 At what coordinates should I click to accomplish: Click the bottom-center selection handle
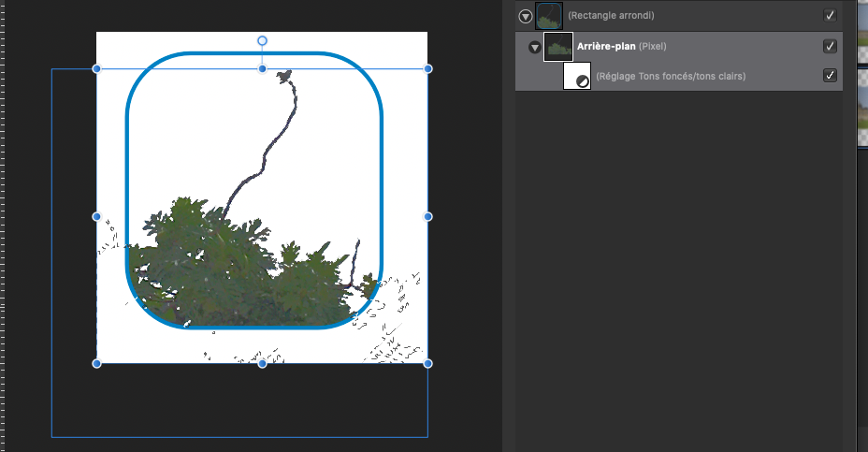[x=263, y=363]
